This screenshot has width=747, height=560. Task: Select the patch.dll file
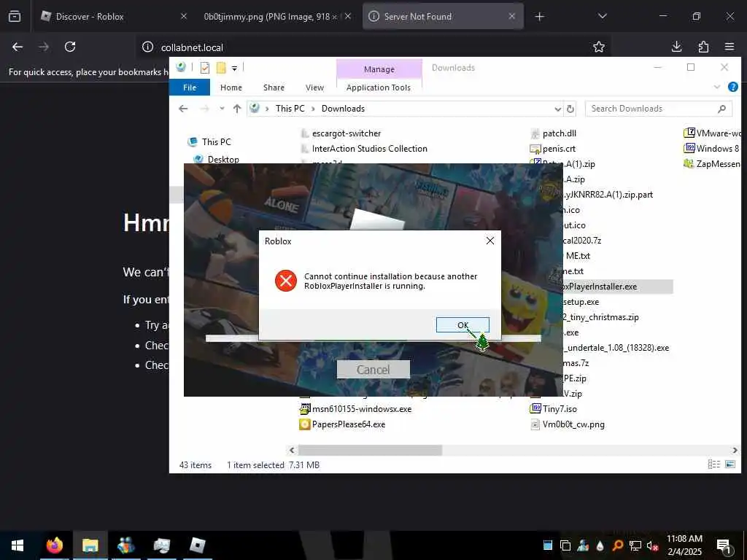point(553,133)
